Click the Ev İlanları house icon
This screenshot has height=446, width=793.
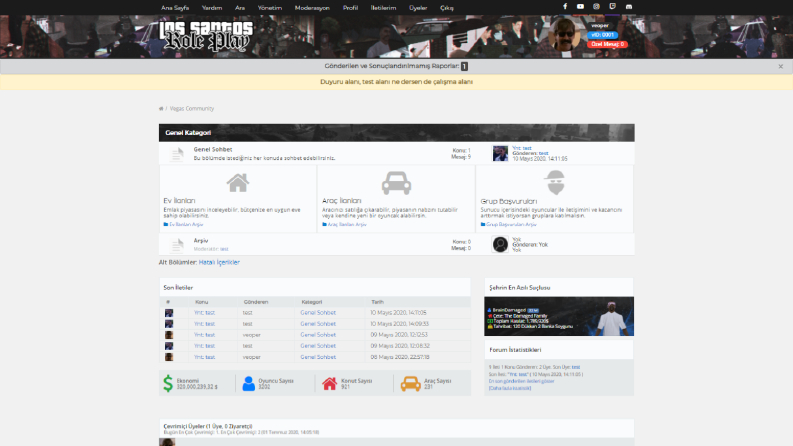(238, 183)
